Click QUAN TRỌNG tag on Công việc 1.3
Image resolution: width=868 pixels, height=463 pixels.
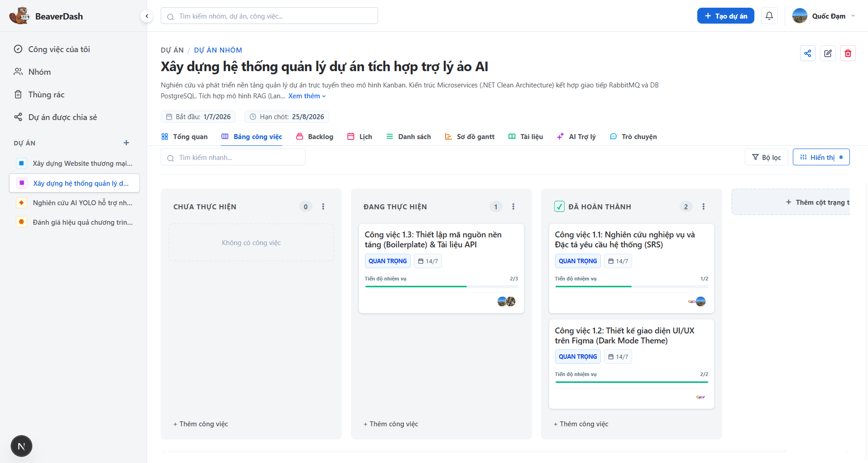[x=388, y=261]
